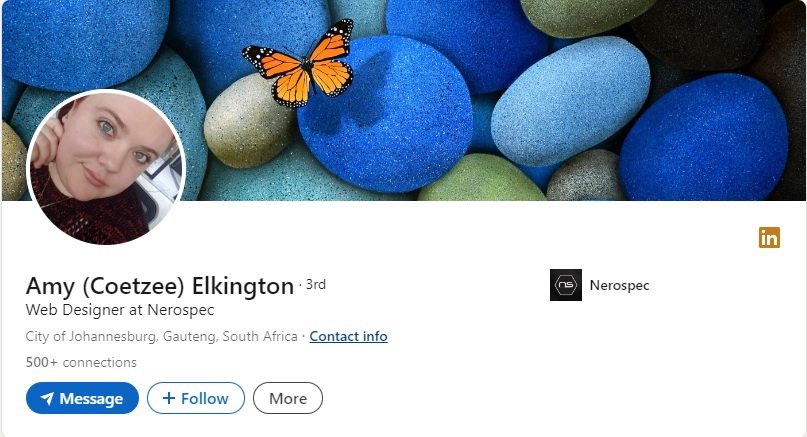Click the Web Designer at Nerospec headline
The height and width of the screenshot is (437, 807).
tap(119, 310)
